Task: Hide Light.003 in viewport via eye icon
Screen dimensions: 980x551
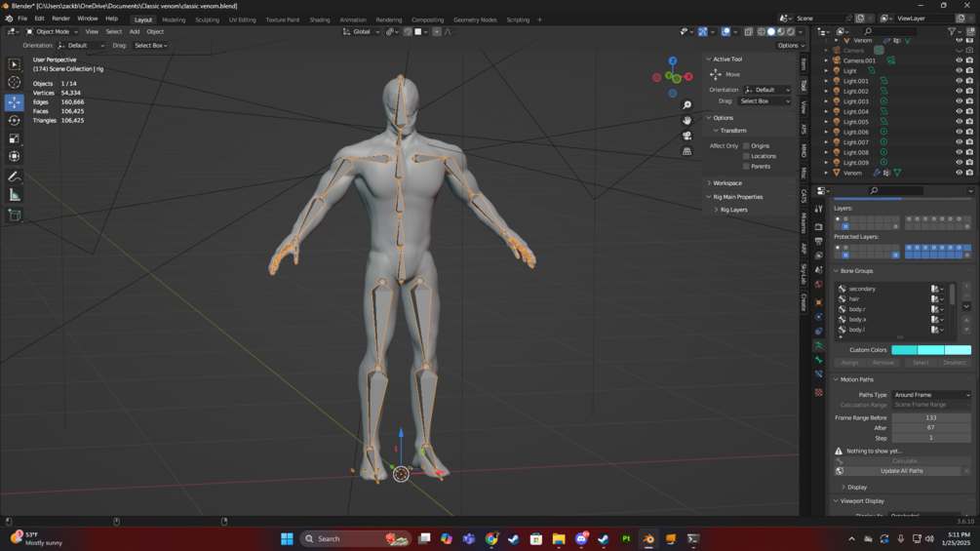Action: click(959, 101)
